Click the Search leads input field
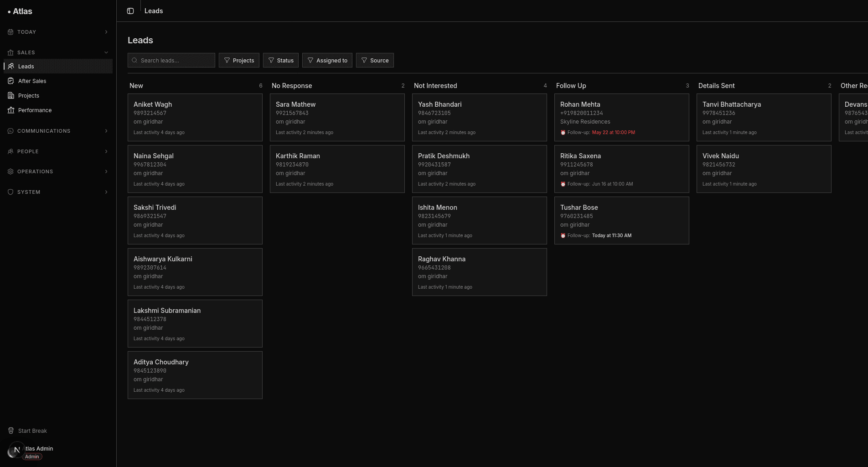 (x=171, y=60)
